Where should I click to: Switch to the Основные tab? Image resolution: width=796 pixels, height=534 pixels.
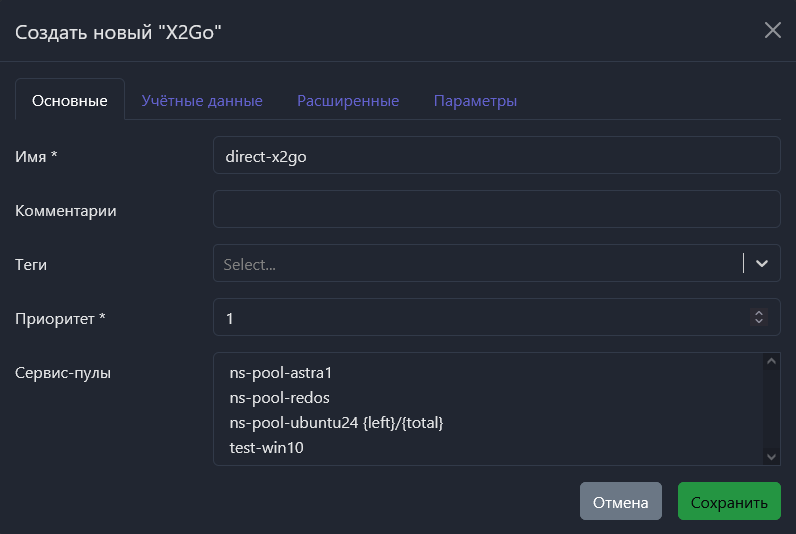70,101
